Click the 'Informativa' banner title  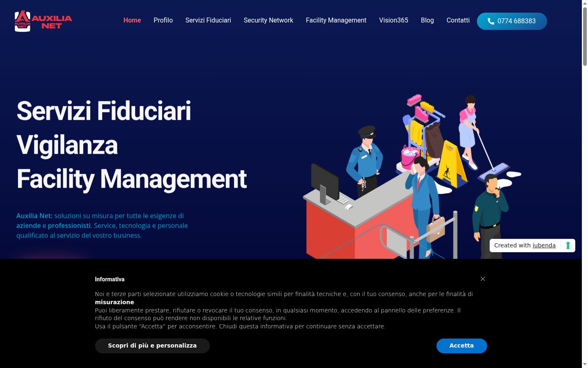tap(110, 279)
